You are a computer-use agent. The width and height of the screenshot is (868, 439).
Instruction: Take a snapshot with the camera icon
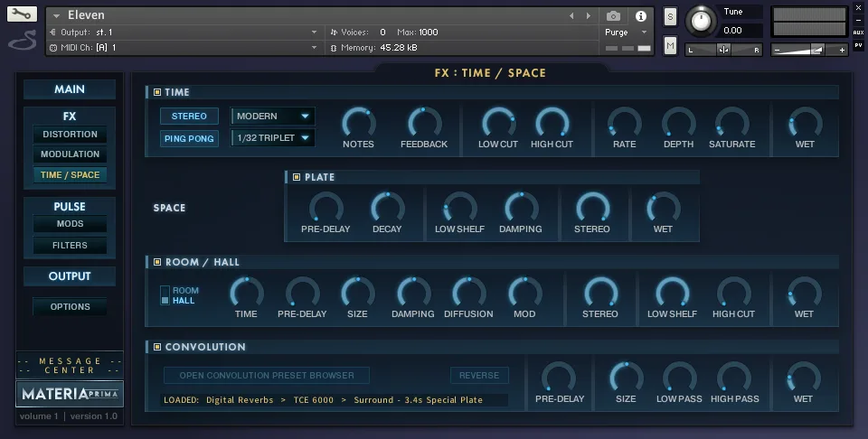click(x=614, y=15)
